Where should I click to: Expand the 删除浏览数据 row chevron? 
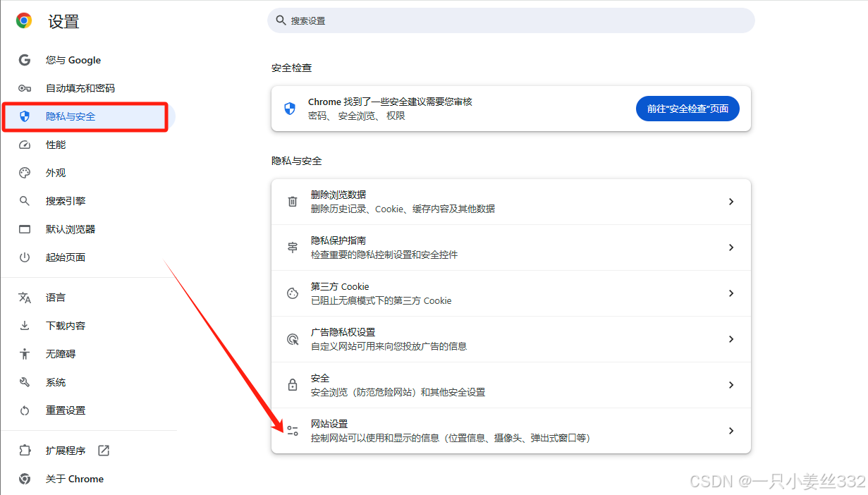pos(731,201)
